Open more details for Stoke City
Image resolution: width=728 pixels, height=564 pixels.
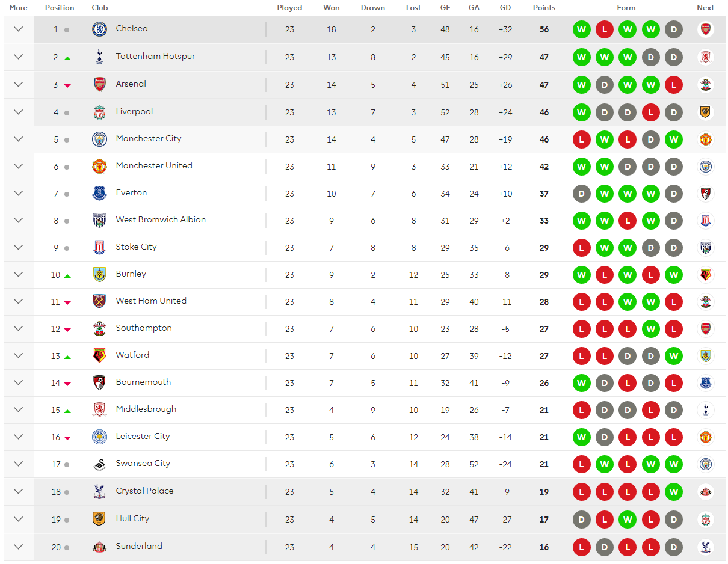coord(18,247)
